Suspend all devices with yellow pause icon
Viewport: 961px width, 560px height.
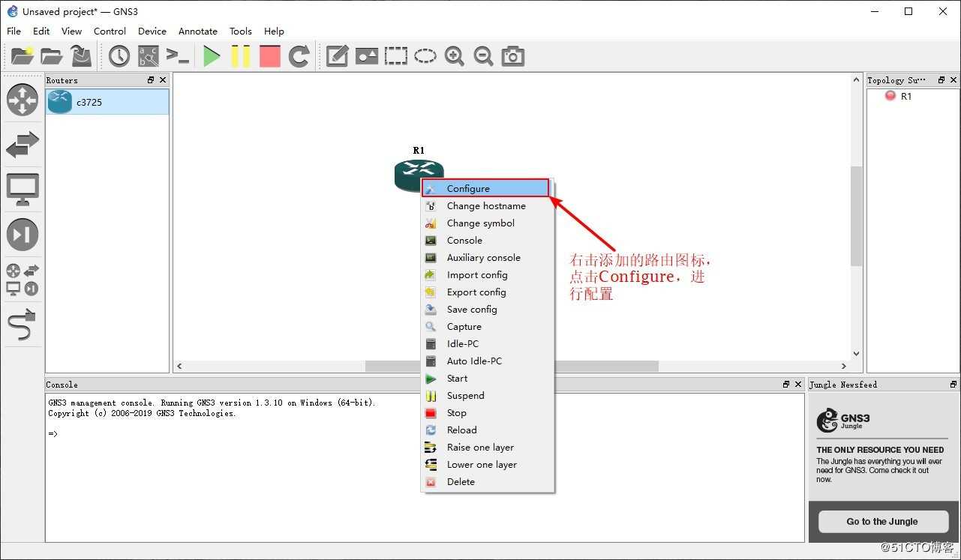(241, 56)
